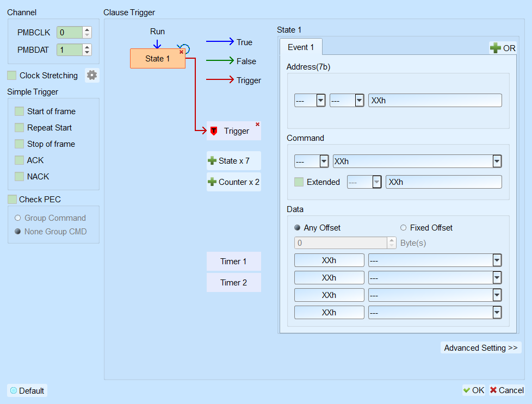Image resolution: width=532 pixels, height=404 pixels.
Task: Delete the Trigger node via red X
Action: click(x=257, y=125)
